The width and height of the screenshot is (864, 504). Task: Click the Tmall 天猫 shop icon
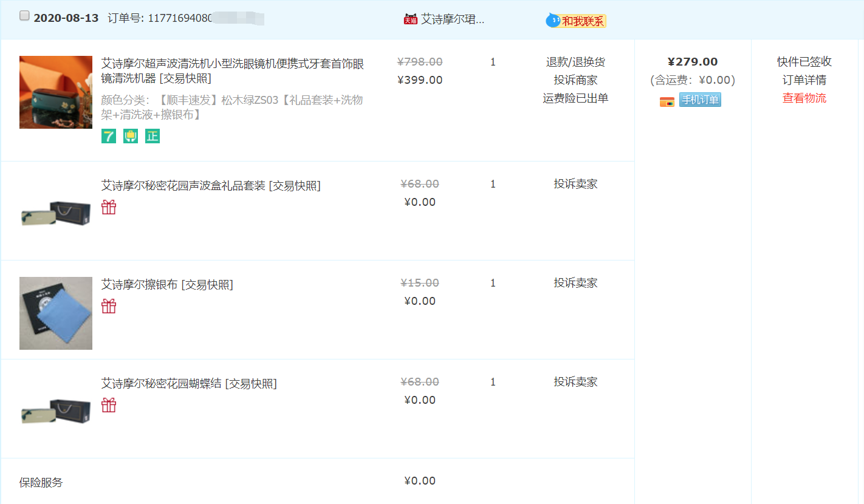411,19
